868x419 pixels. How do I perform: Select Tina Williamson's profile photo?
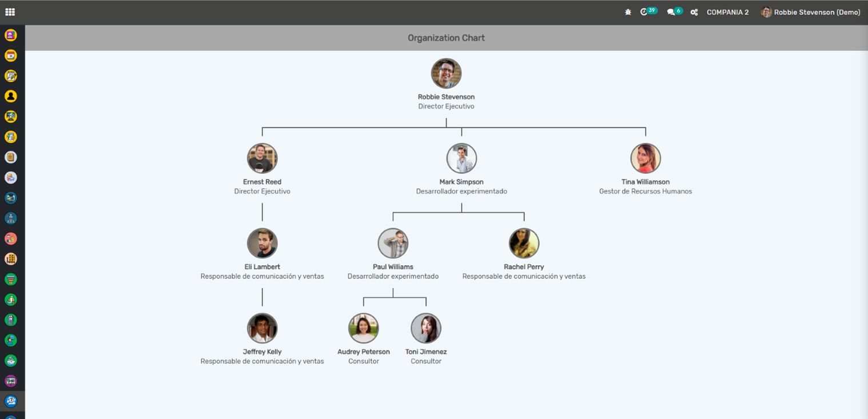point(646,158)
